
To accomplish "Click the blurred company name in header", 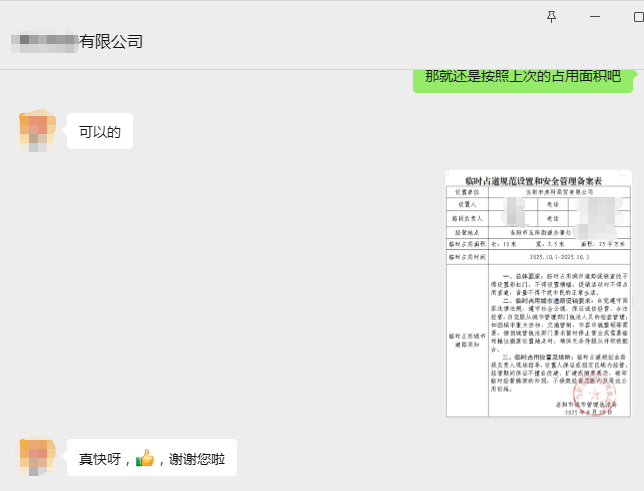I will pyautogui.click(x=44, y=41).
